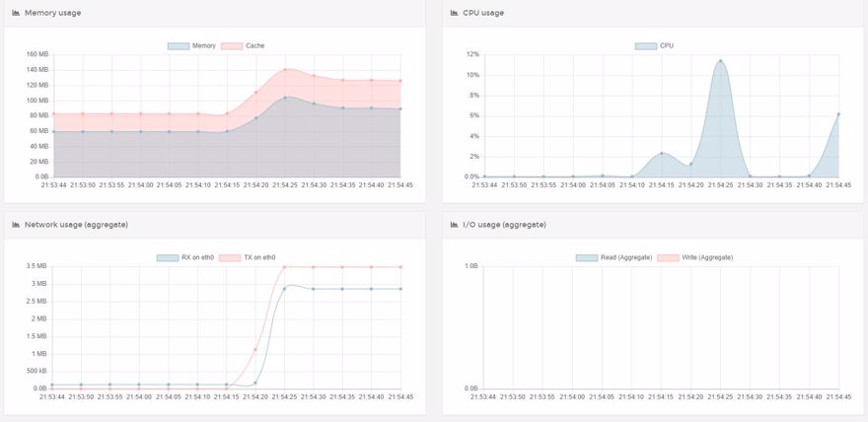Screen dimensions: 868x422
Task: Click the 21:54:25 time label under CPU chart
Action: pyautogui.click(x=720, y=185)
